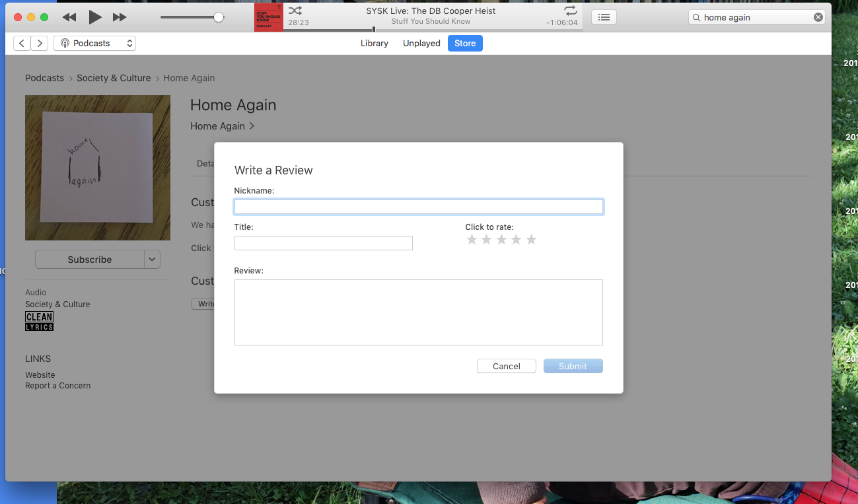Click the Stuff You Should Know artwork
Viewport: 858px width, 504px height.
click(269, 17)
